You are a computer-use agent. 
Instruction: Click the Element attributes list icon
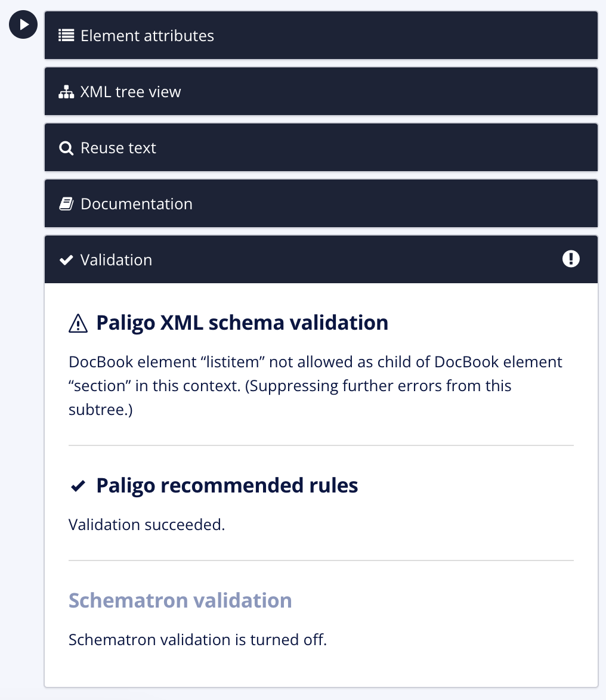66,35
